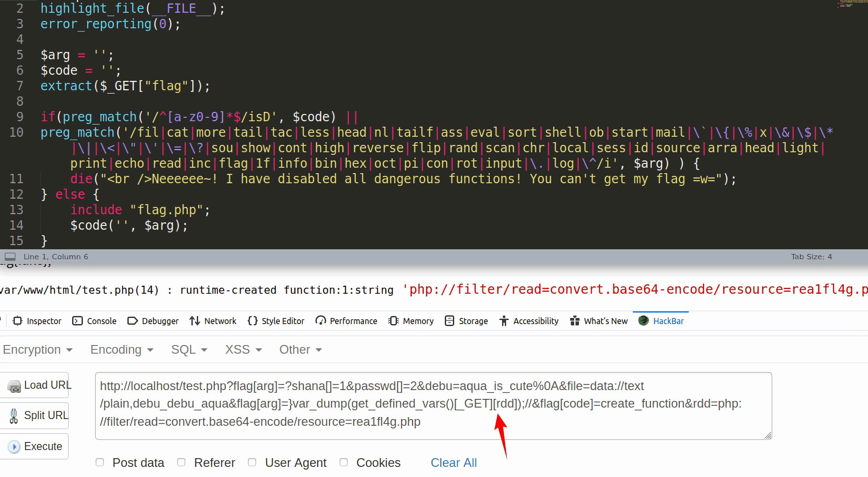
Task: Click the runtime-created function output text
Action: click(x=286, y=290)
